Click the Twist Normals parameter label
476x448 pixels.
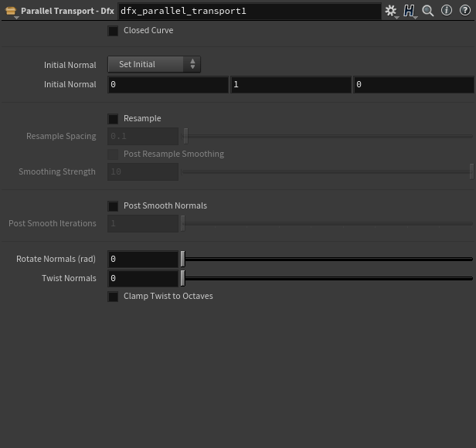(x=69, y=279)
